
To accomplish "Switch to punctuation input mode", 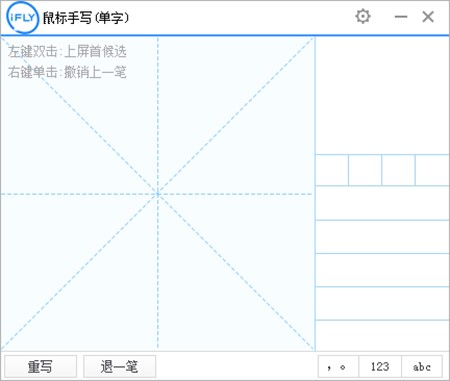I will coord(338,367).
